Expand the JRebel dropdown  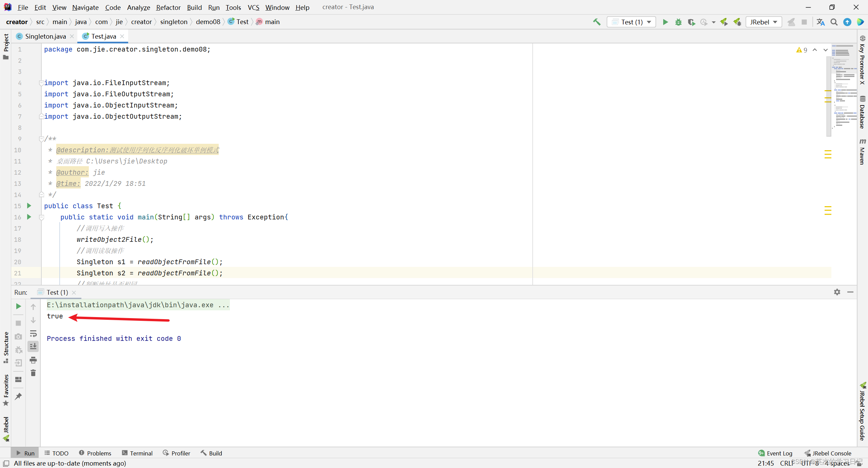tap(764, 22)
